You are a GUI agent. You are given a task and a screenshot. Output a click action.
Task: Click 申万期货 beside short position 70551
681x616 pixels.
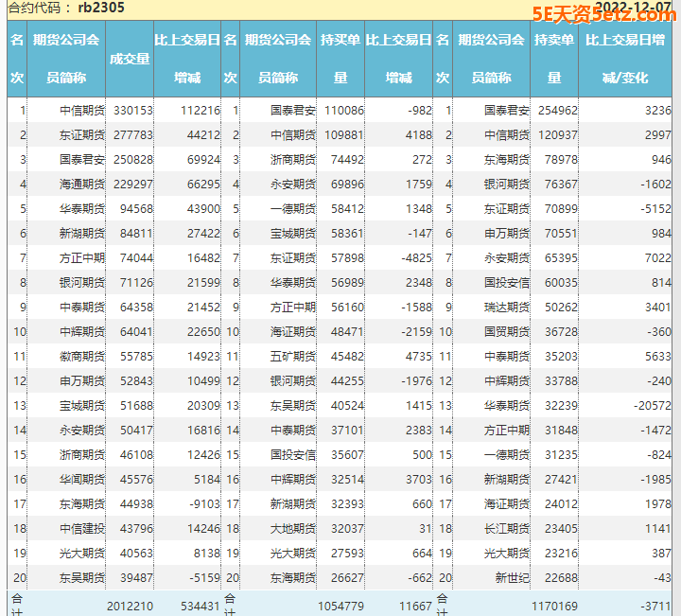point(507,234)
